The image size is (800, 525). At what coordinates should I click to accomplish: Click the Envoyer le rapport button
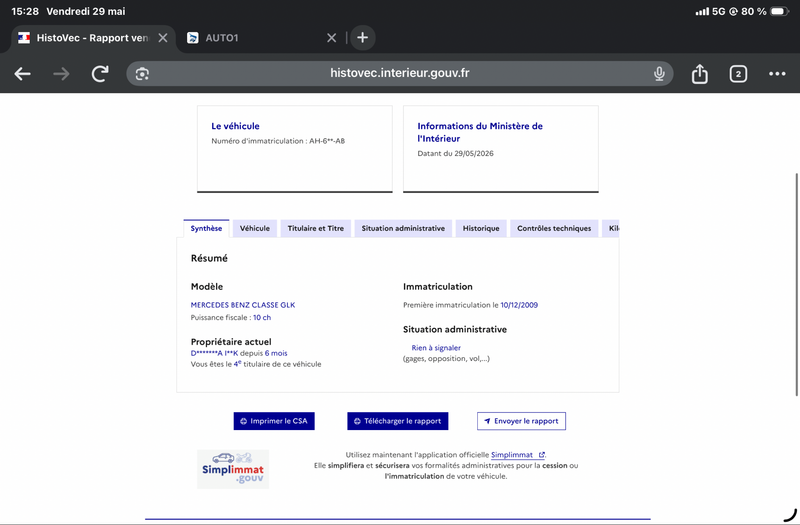521,421
